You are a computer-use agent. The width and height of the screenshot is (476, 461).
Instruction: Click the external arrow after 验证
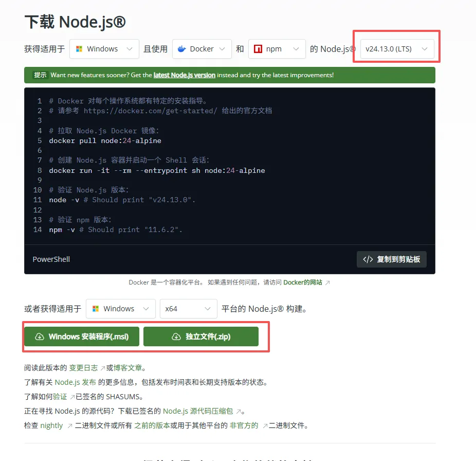[72, 397]
